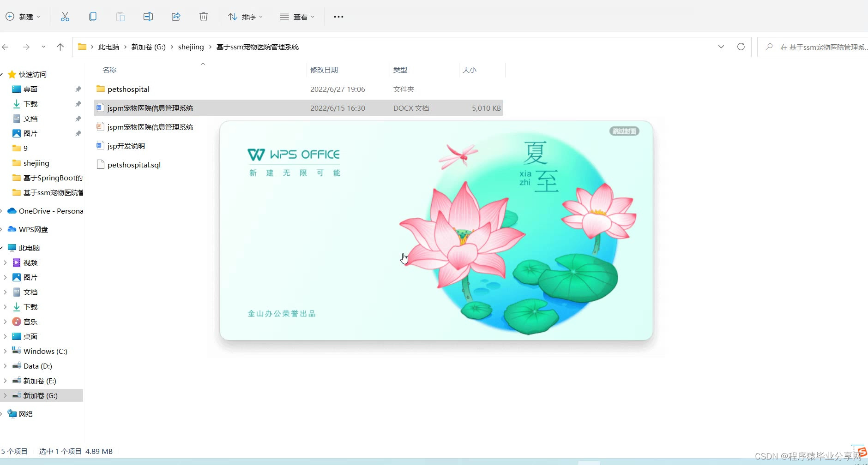Click the Rename icon in toolbar
Screen dimensions: 868x465
click(148, 17)
